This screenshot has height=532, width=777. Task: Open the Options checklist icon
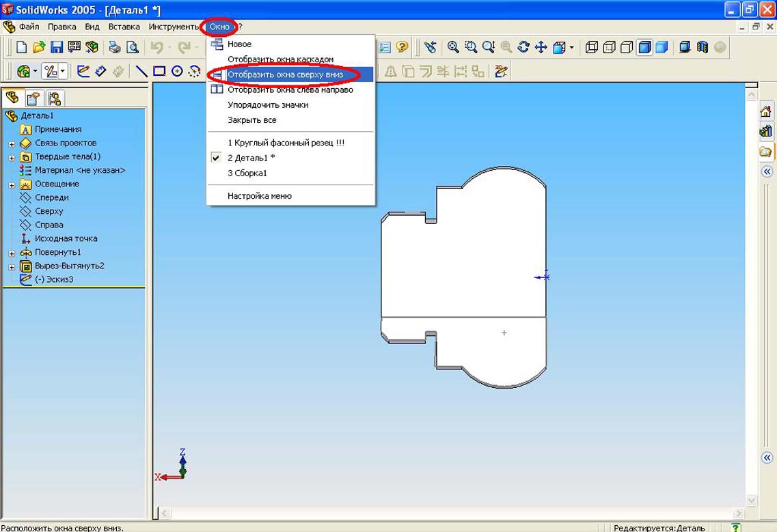[385, 47]
